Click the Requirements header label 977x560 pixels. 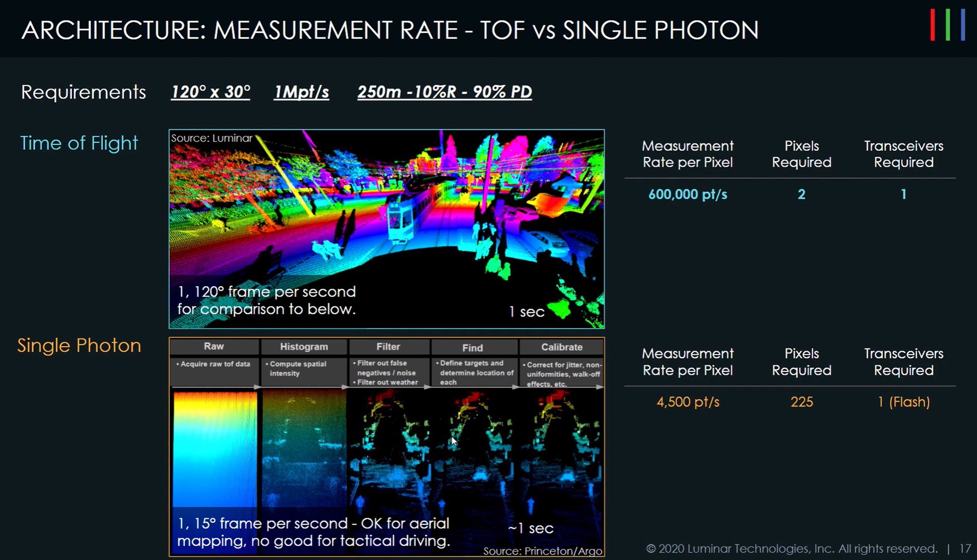pos(83,92)
